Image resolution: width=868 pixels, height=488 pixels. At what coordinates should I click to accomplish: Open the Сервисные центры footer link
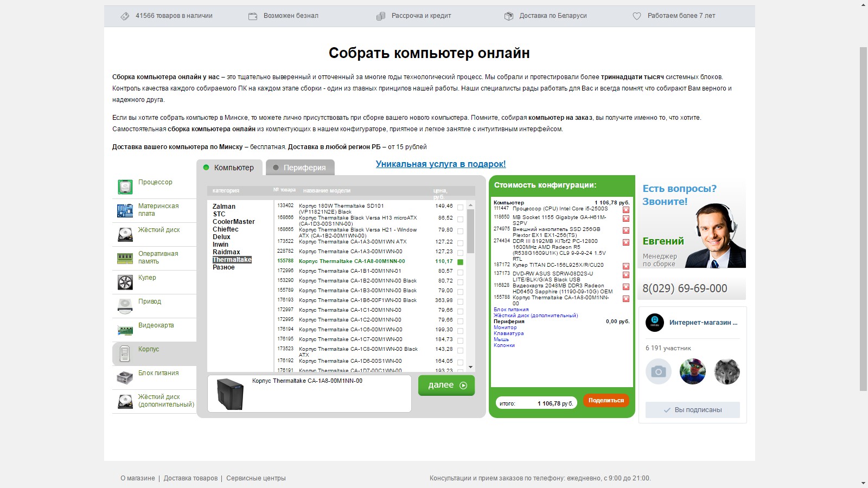[256, 478]
